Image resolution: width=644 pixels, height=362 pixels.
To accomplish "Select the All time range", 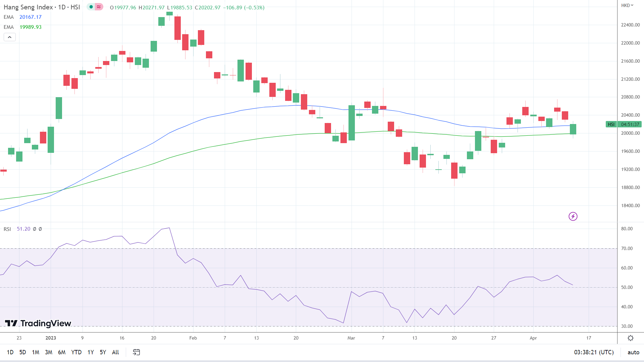I will 115,352.
